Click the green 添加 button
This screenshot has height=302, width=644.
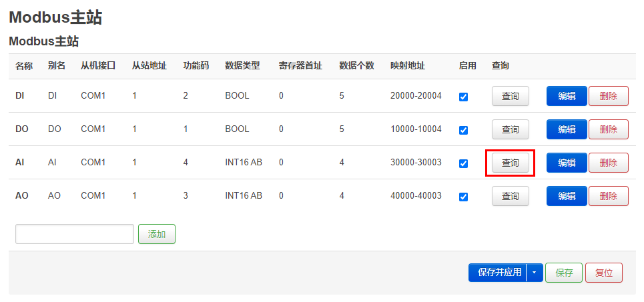[157, 234]
